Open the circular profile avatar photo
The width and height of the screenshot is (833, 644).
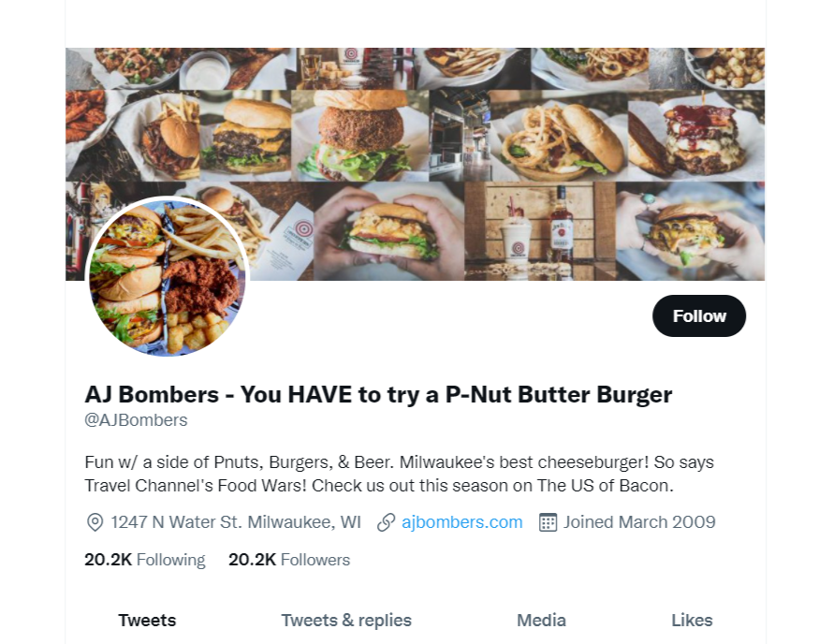pos(168,279)
